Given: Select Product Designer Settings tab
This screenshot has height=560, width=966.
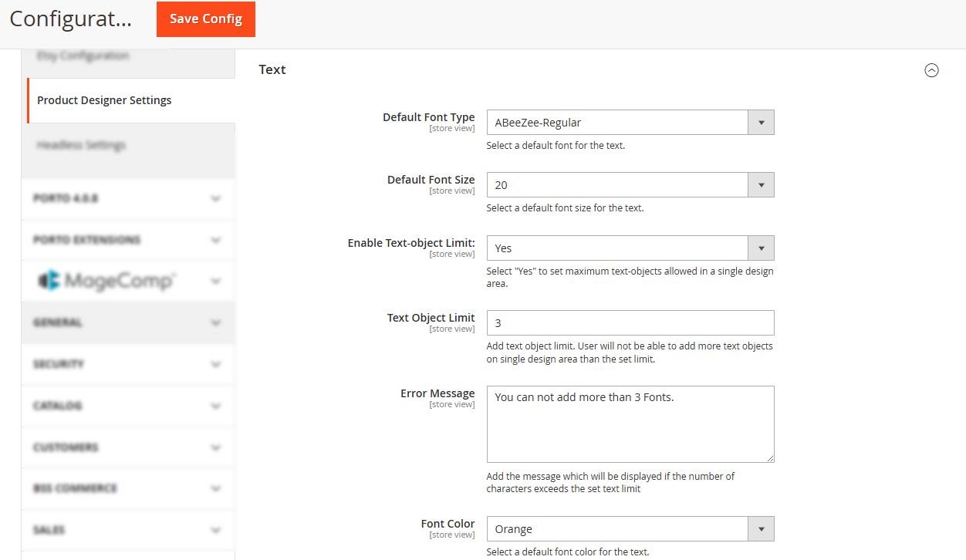Looking at the screenshot, I should tap(105, 100).
